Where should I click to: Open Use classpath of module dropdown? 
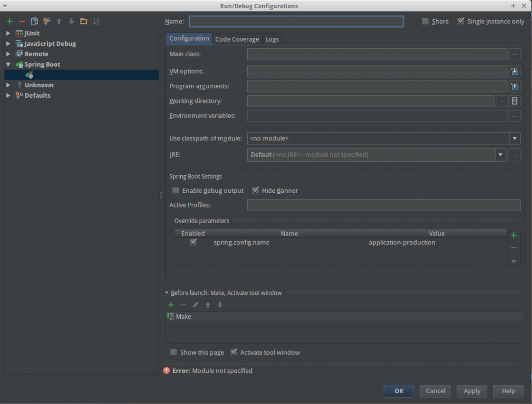(x=515, y=138)
